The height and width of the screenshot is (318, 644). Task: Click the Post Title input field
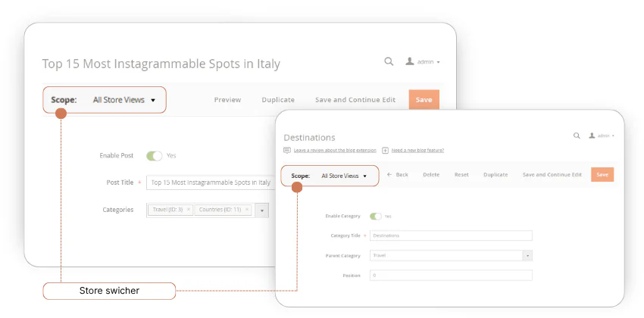tap(209, 182)
